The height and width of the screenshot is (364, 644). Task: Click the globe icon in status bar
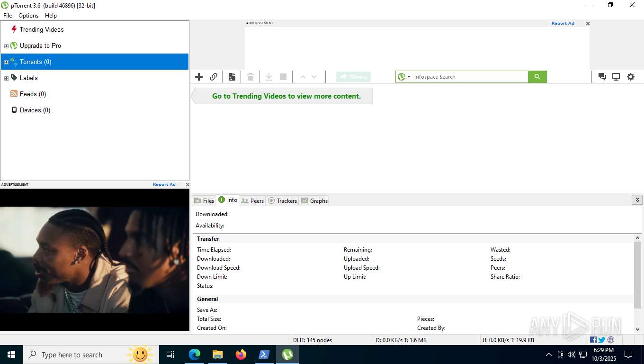[611, 340]
